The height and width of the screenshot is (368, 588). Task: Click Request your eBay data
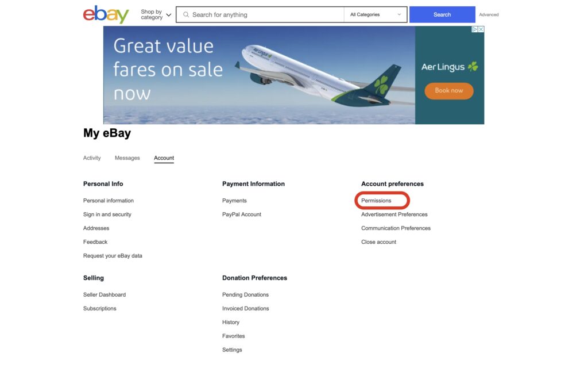click(x=113, y=255)
